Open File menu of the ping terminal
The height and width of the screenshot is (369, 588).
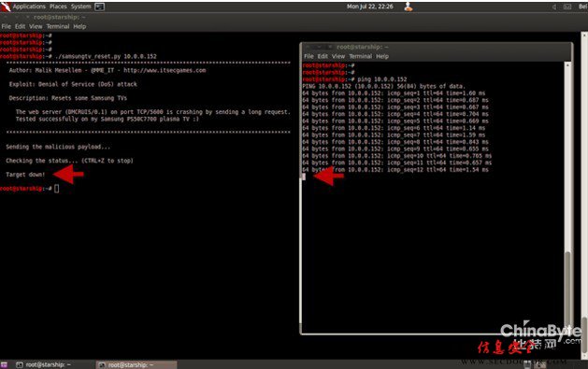point(308,56)
